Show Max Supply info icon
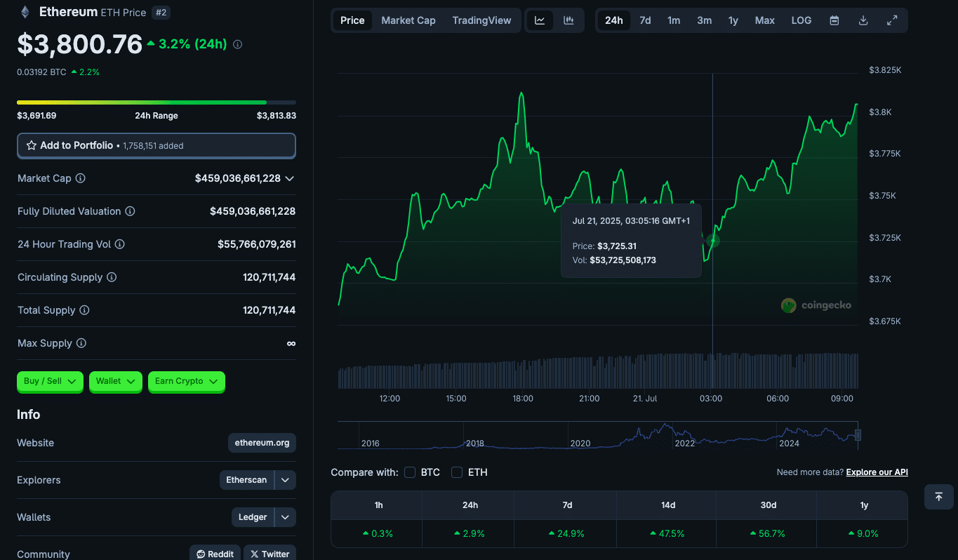Screen dimensions: 958x560 (x=81, y=343)
